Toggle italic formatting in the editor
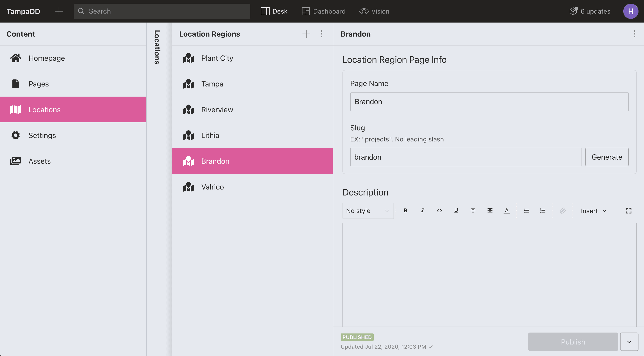644x356 pixels. (422, 211)
